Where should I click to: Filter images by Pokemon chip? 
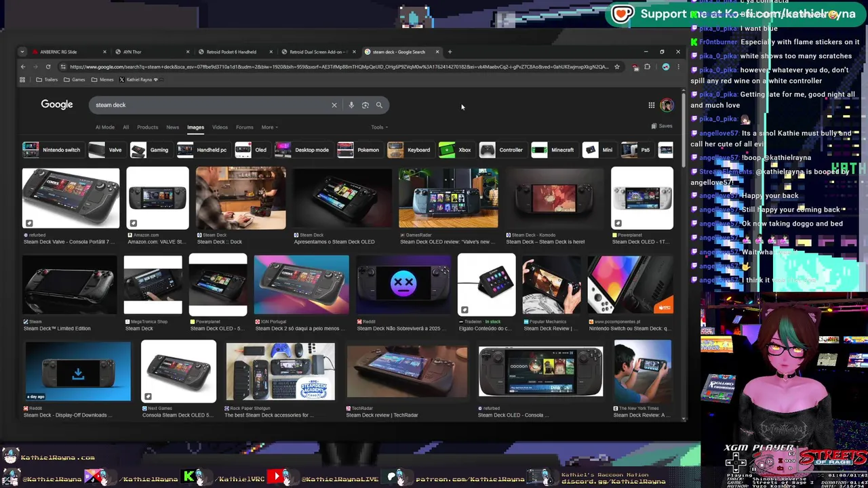359,150
